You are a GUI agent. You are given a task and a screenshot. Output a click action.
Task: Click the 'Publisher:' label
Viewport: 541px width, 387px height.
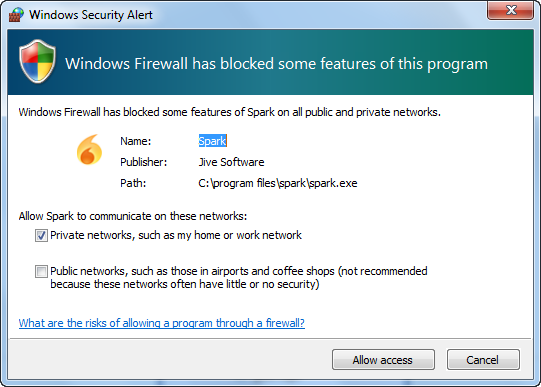point(144,162)
